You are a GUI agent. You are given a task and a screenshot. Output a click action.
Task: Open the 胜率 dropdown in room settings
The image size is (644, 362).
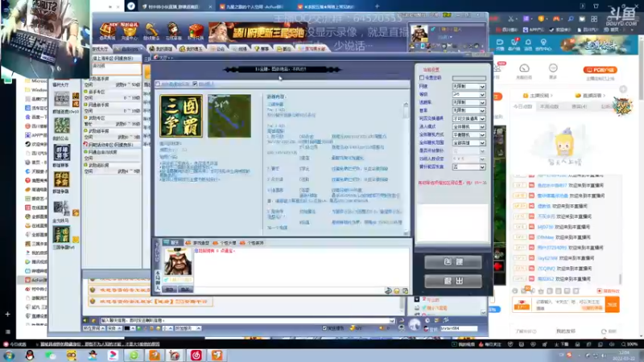469,110
